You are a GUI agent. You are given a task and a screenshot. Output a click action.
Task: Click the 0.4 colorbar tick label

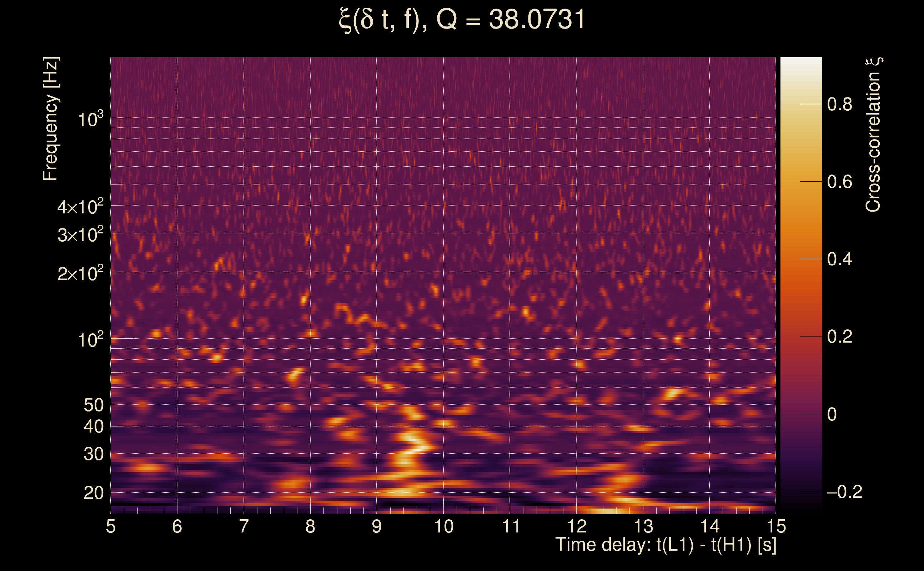pyautogui.click(x=839, y=259)
